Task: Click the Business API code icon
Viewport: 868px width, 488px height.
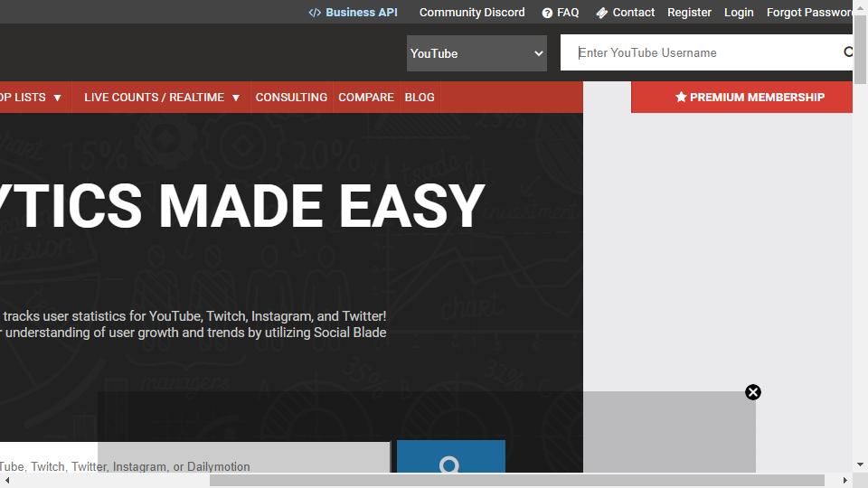Action: point(315,13)
